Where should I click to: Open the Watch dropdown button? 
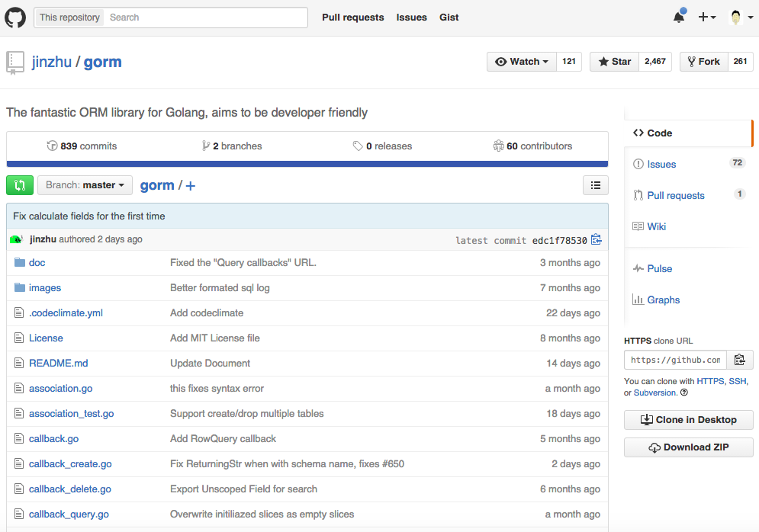coord(521,62)
